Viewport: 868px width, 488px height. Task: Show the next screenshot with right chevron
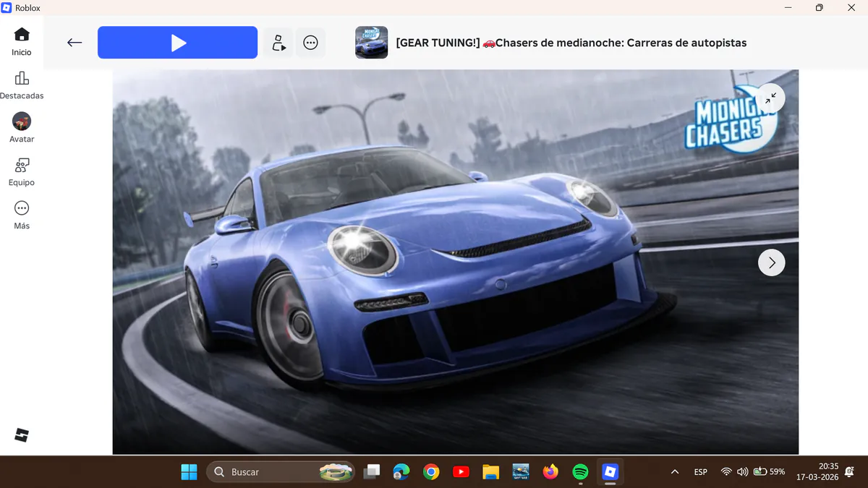tap(771, 262)
